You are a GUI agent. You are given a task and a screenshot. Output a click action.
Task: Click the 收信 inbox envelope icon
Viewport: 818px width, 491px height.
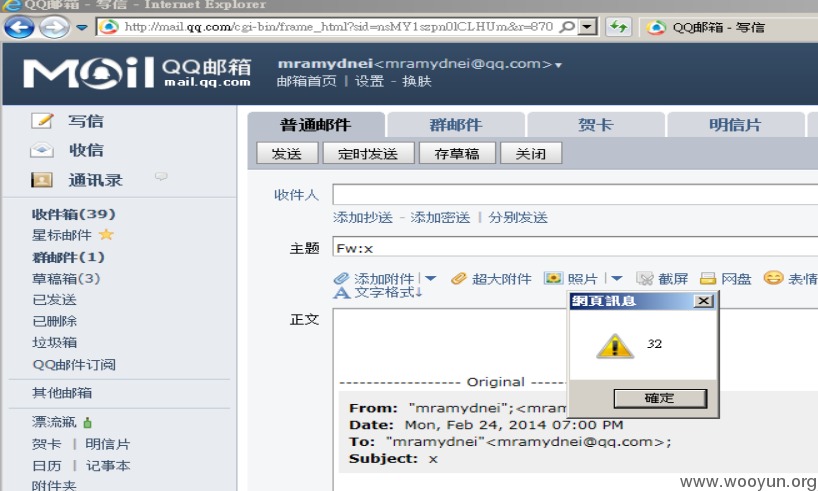[42, 150]
